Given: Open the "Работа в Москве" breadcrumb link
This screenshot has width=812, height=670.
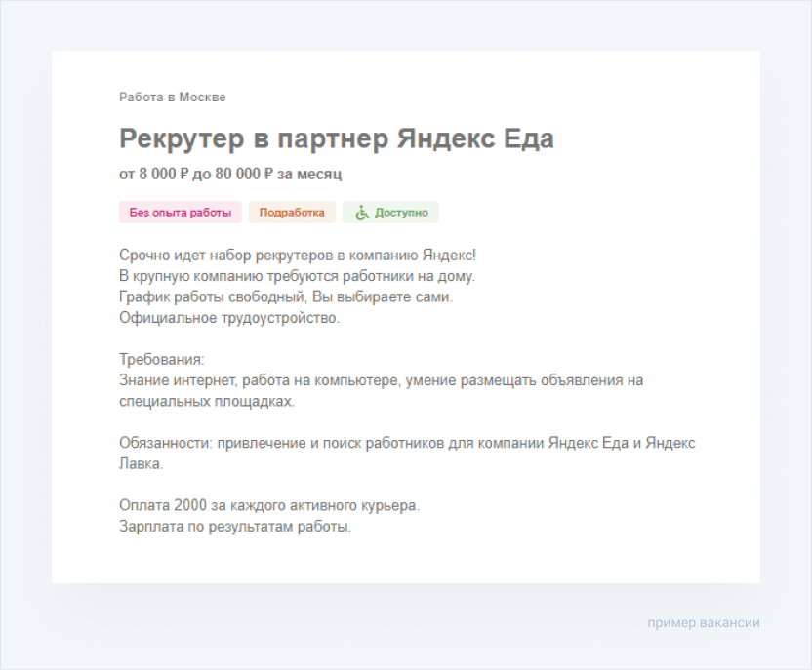Looking at the screenshot, I should point(172,98).
